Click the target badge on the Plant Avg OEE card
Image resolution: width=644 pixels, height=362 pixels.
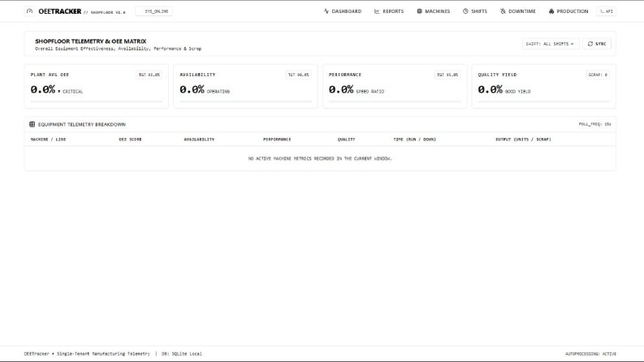point(149,75)
